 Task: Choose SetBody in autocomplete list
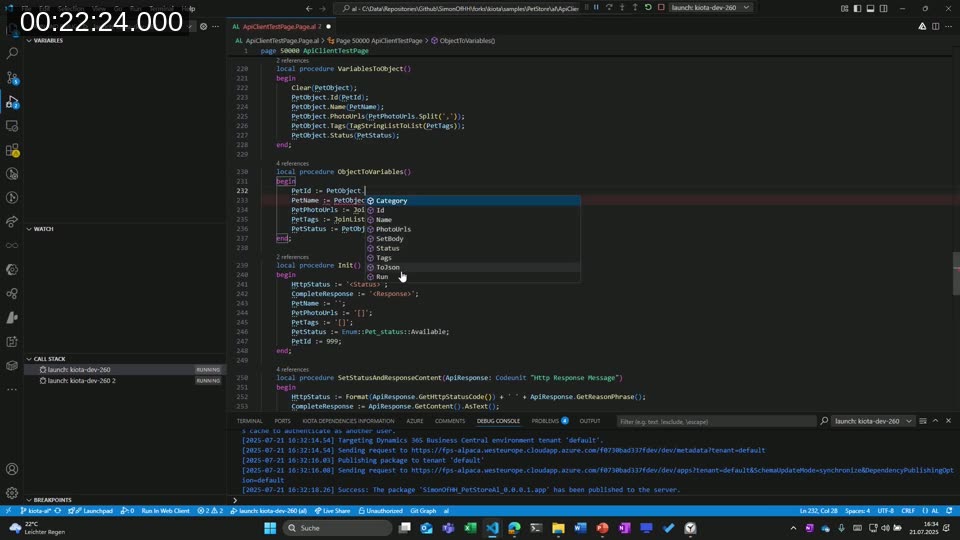[x=473, y=239]
